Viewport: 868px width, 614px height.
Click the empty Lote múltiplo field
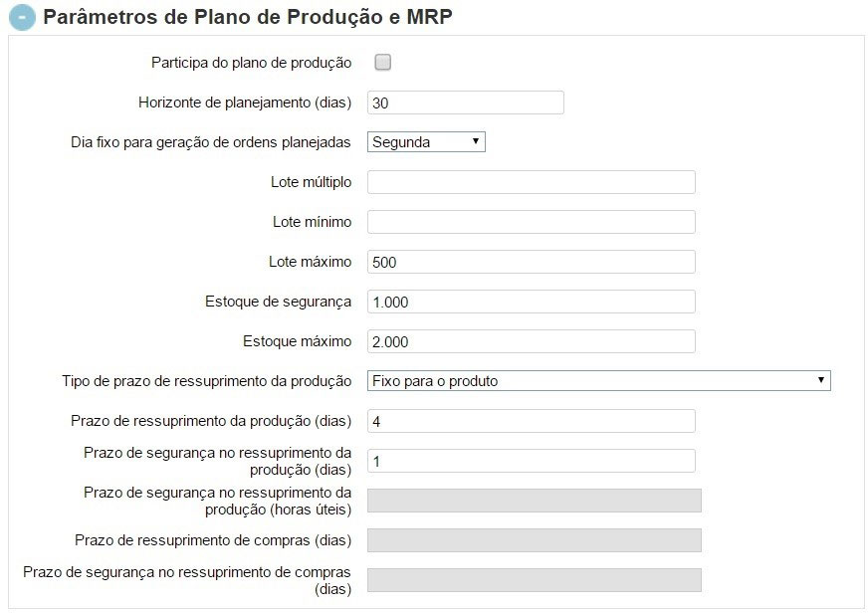point(532,181)
